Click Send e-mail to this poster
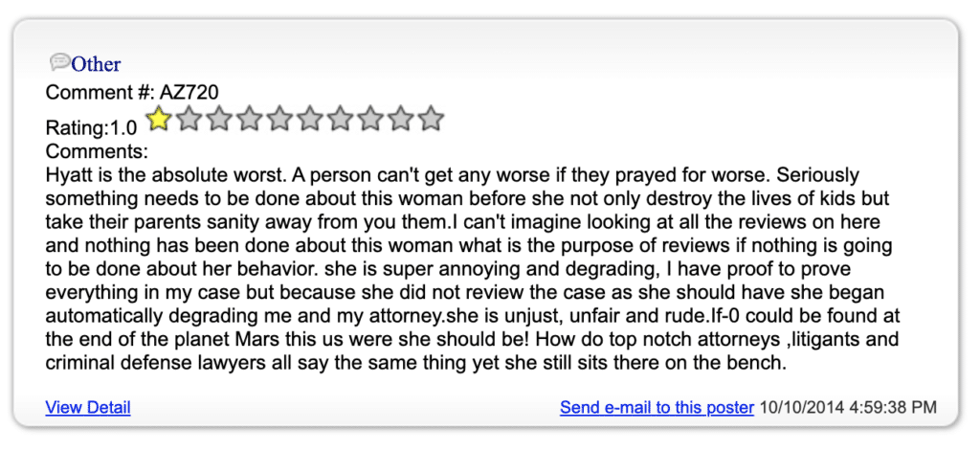The image size is (980, 451). click(x=657, y=408)
